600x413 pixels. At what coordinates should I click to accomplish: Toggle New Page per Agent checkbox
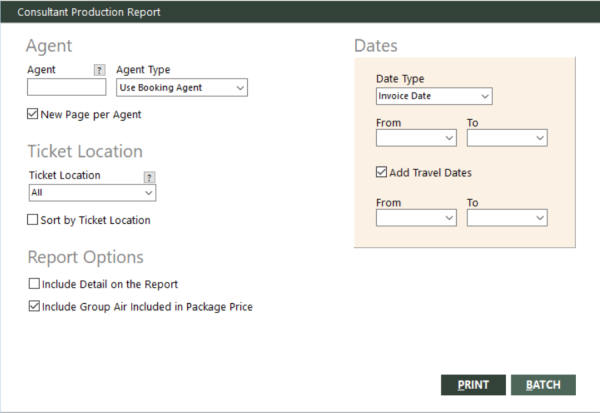33,114
